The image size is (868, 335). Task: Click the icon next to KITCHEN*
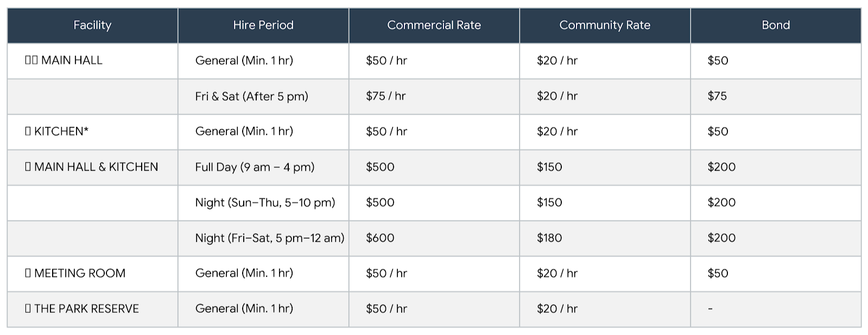coord(28,131)
